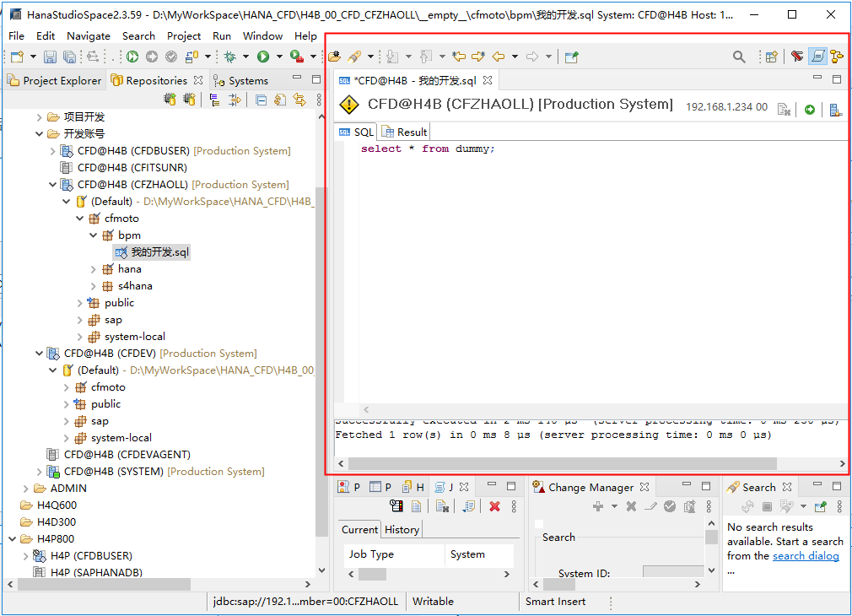Open the Repositories view menu dots
This screenshot has width=852, height=616.
click(319, 100)
